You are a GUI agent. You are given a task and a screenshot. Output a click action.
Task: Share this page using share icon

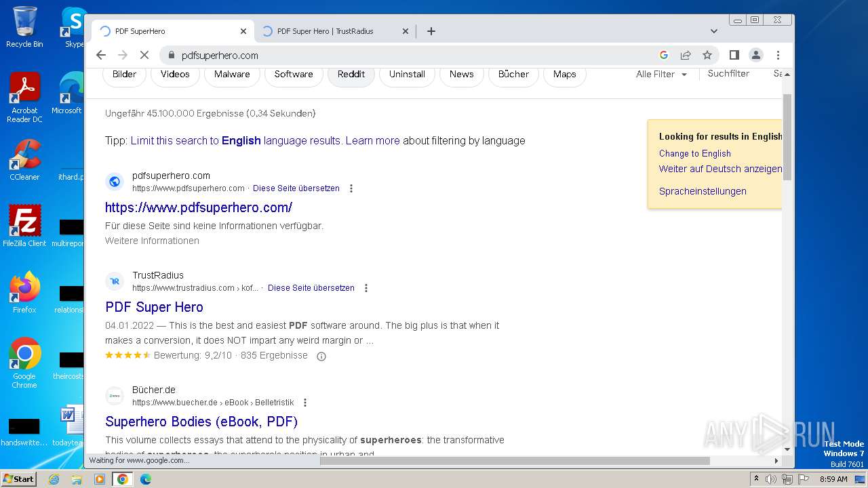[x=686, y=55]
